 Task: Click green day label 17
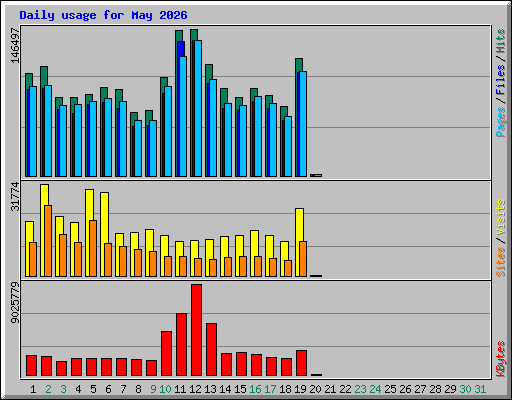pyautogui.click(x=270, y=389)
